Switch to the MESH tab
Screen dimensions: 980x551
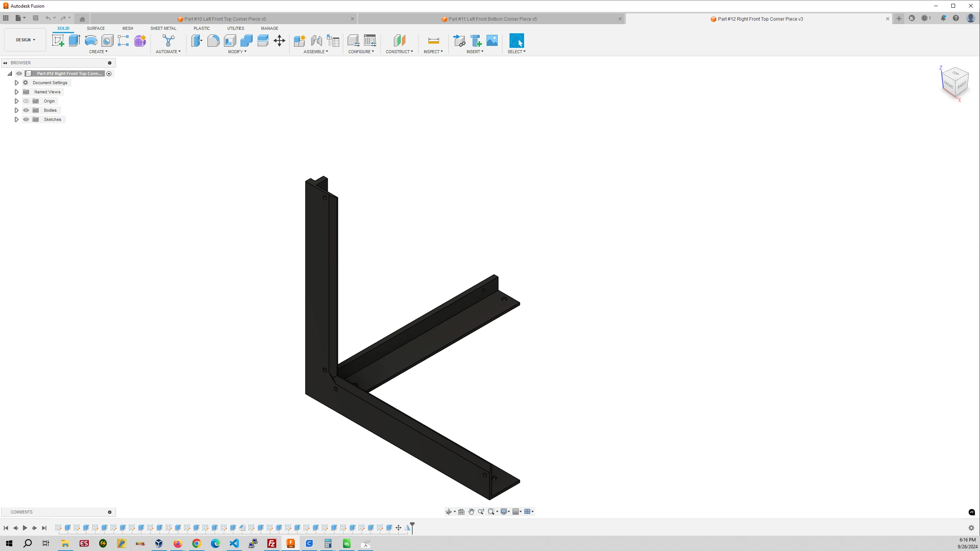pos(128,28)
